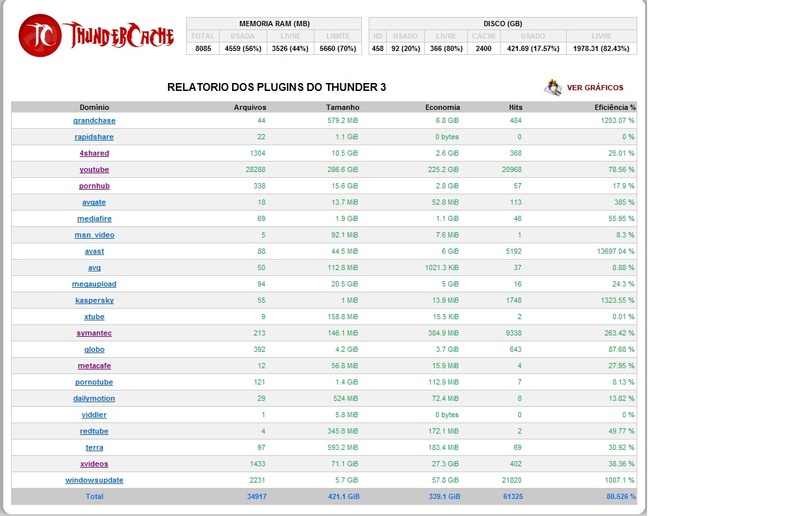Open the terra domain link
The image size is (800, 516).
click(94, 447)
